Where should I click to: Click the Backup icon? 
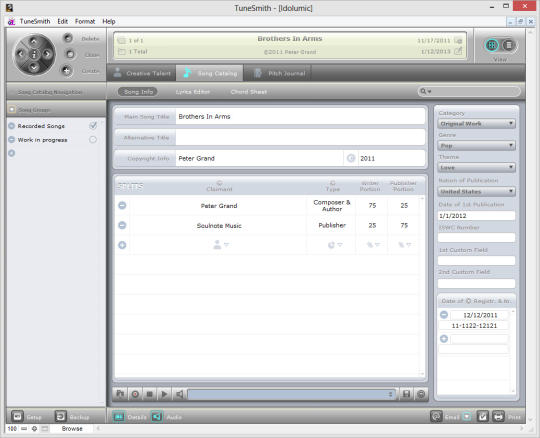pyautogui.click(x=61, y=416)
